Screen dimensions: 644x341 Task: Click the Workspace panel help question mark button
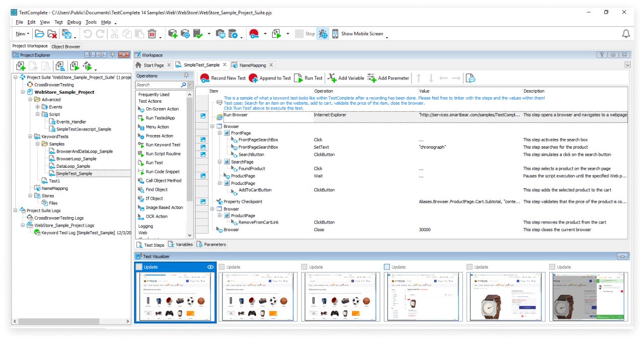click(602, 55)
